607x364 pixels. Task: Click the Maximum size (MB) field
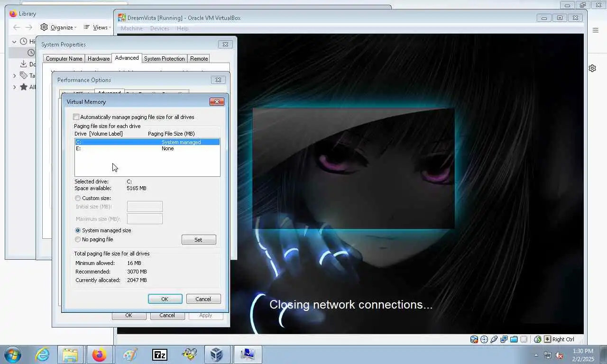click(x=145, y=219)
